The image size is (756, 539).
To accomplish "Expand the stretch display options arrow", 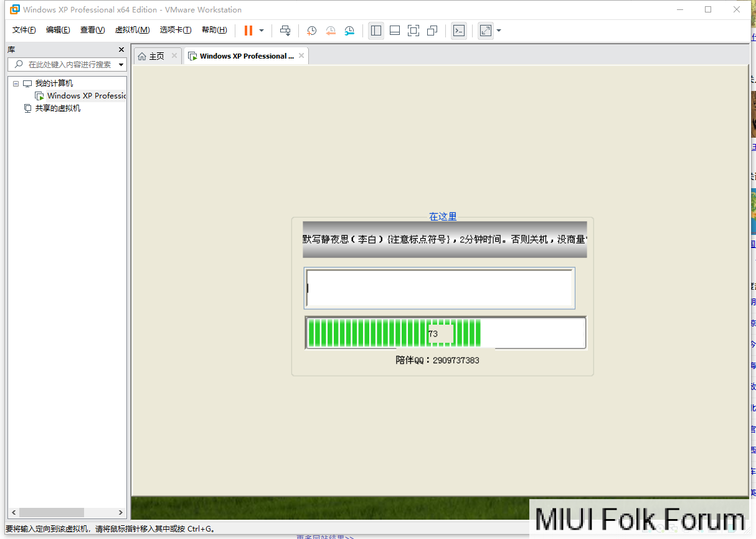I will tap(499, 31).
